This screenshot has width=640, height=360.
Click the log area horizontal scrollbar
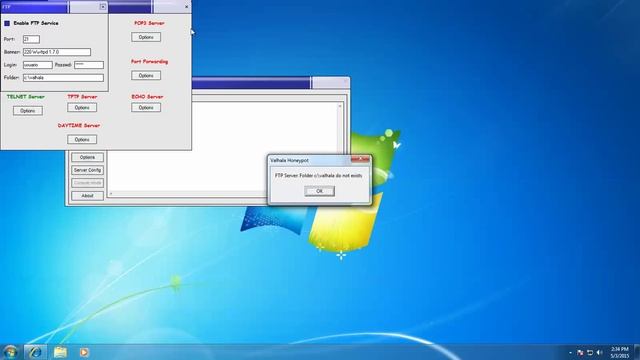click(188, 193)
